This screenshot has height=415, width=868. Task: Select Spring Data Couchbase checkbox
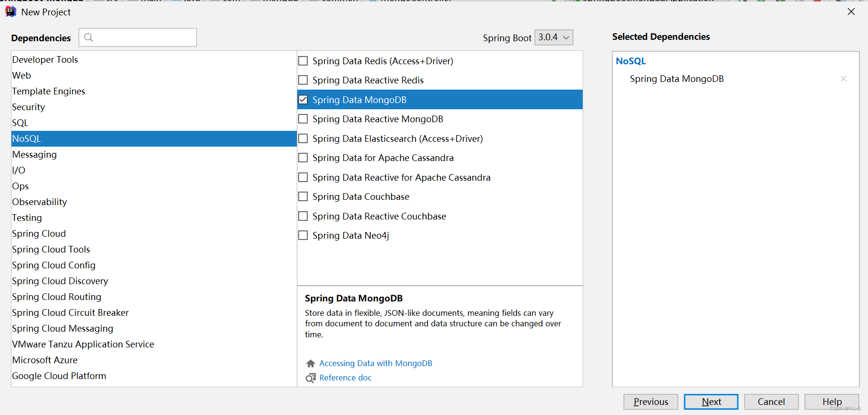[303, 196]
